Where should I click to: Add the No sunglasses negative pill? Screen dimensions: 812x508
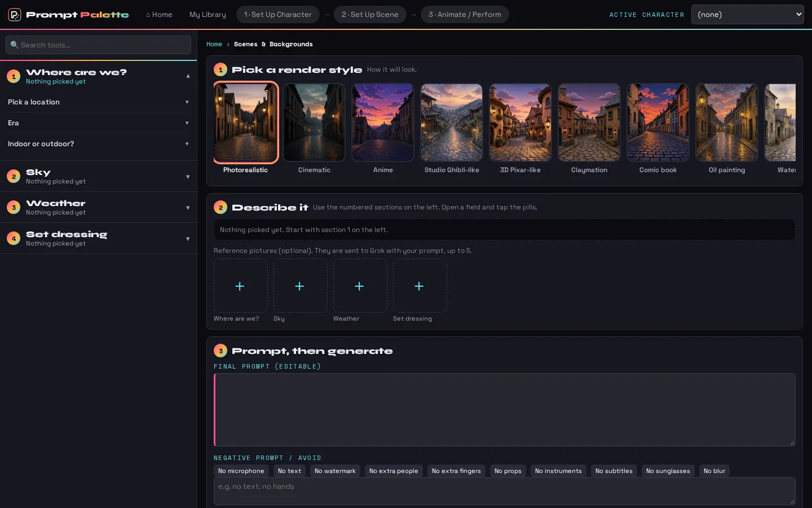coord(668,471)
